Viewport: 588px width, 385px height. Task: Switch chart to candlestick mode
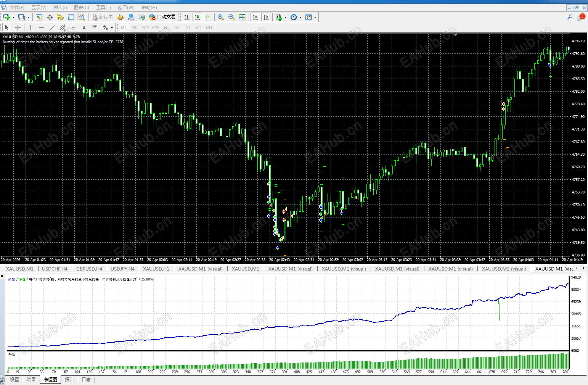pos(198,17)
